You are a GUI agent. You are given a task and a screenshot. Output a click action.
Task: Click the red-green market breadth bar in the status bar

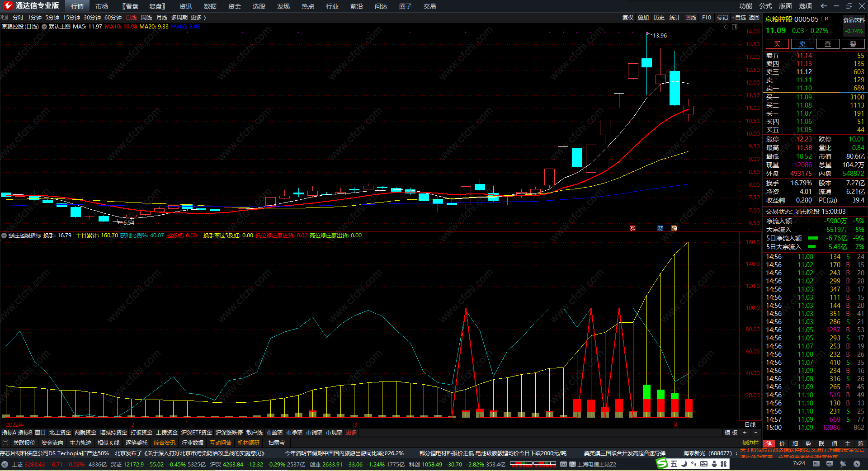tap(533, 464)
